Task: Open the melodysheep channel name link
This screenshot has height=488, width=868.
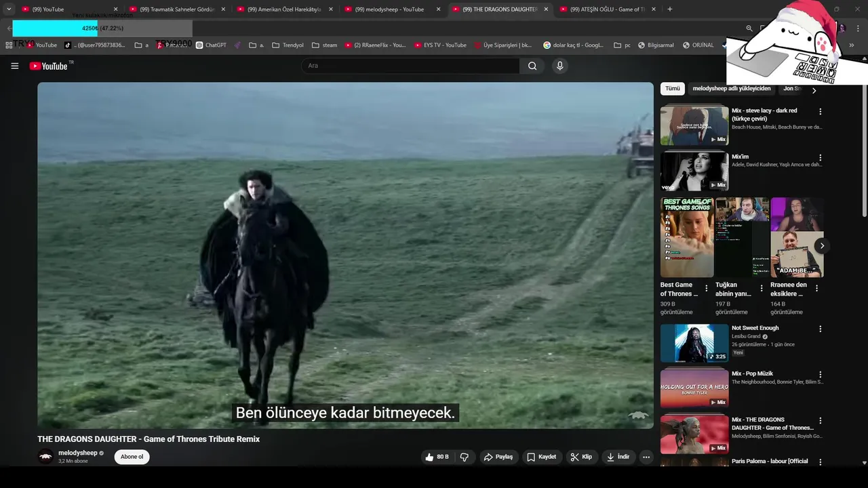Action: coord(77,453)
